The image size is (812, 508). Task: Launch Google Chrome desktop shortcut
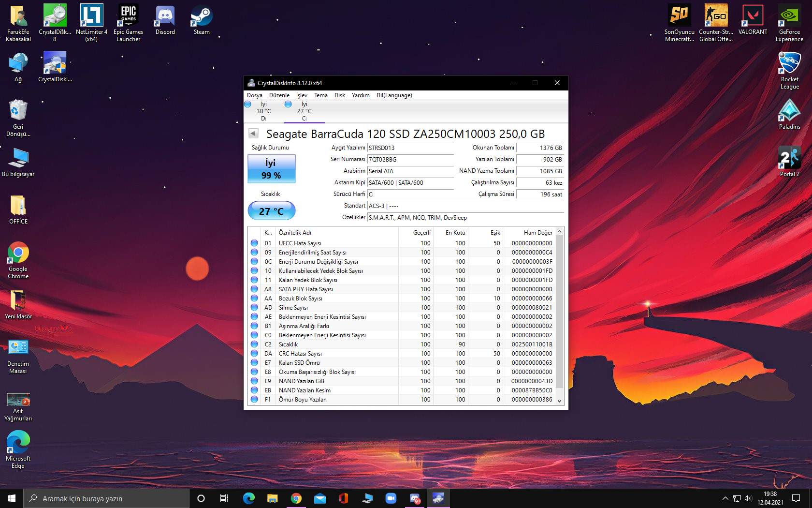pyautogui.click(x=18, y=260)
